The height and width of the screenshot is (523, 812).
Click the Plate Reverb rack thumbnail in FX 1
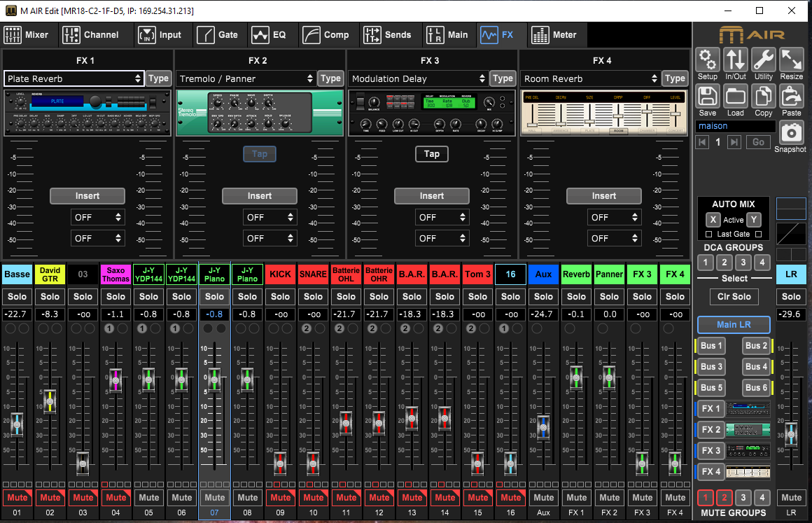pyautogui.click(x=87, y=113)
